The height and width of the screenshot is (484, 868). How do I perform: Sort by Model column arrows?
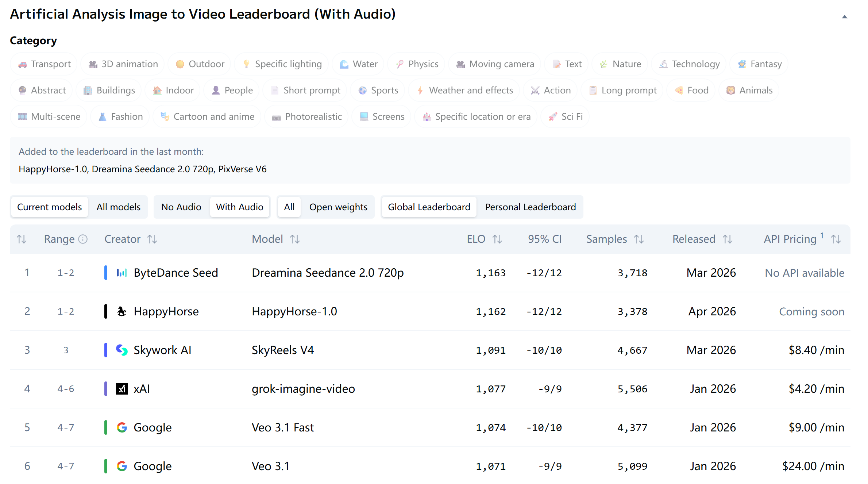click(295, 239)
